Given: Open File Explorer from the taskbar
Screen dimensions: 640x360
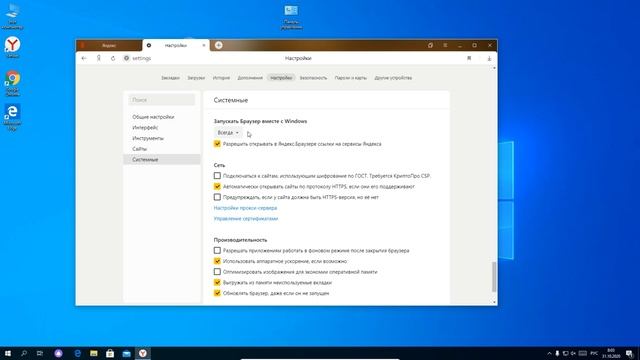Looking at the screenshot, I should pyautogui.click(x=94, y=353).
